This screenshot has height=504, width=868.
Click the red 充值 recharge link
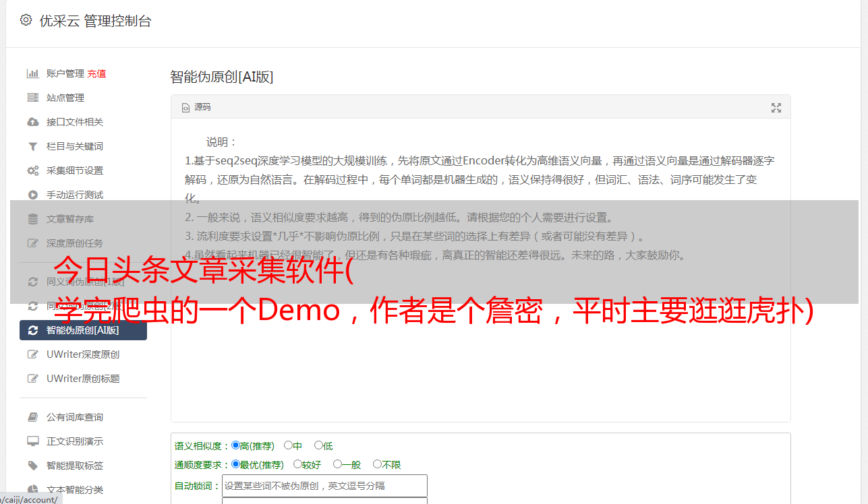(96, 73)
